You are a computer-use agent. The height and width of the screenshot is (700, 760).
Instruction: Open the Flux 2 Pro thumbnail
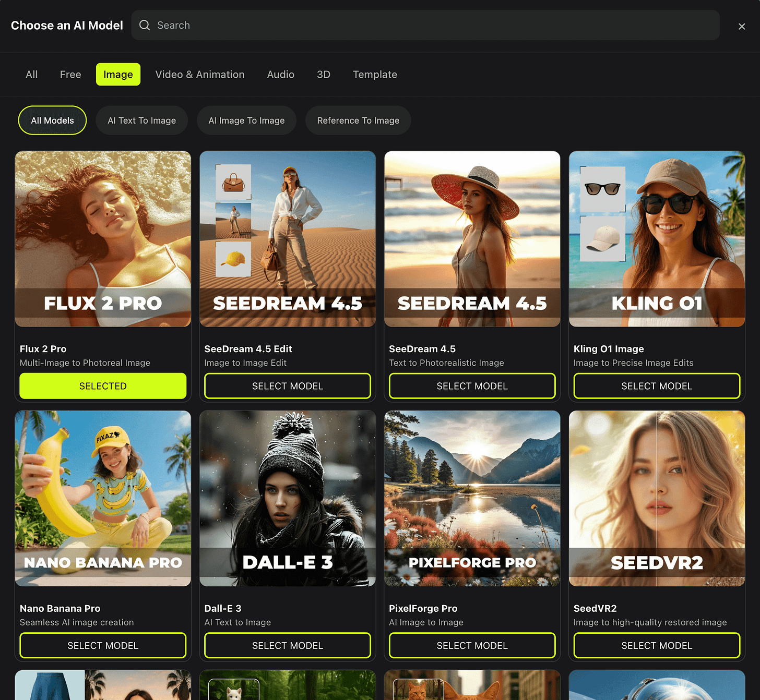[103, 239]
